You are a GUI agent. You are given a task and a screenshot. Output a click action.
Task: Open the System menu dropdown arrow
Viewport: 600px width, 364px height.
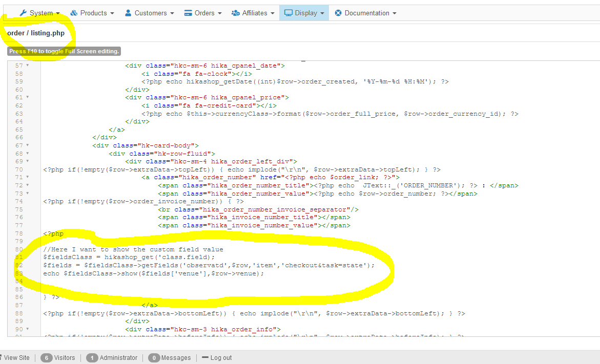tap(58, 13)
